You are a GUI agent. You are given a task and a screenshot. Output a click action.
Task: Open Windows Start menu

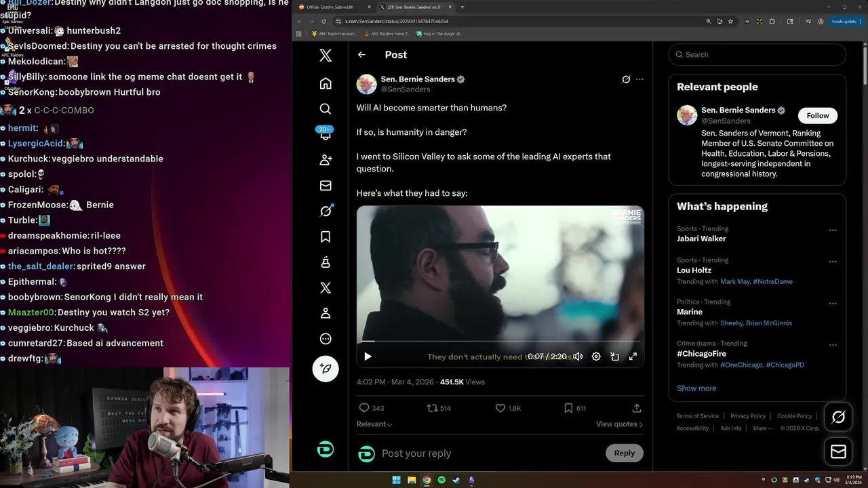396,481
